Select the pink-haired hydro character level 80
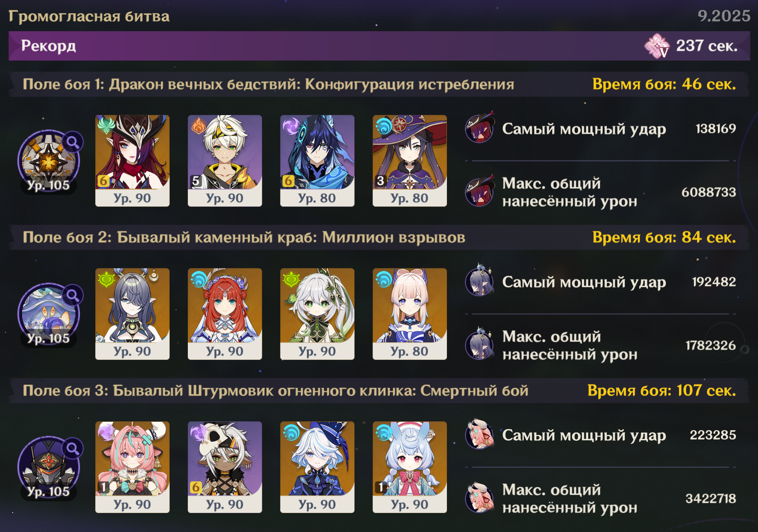Viewport: 758px width, 532px height. pyautogui.click(x=409, y=314)
